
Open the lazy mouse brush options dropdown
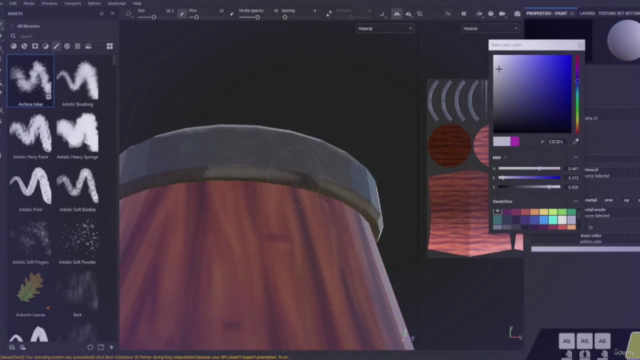(129, 14)
